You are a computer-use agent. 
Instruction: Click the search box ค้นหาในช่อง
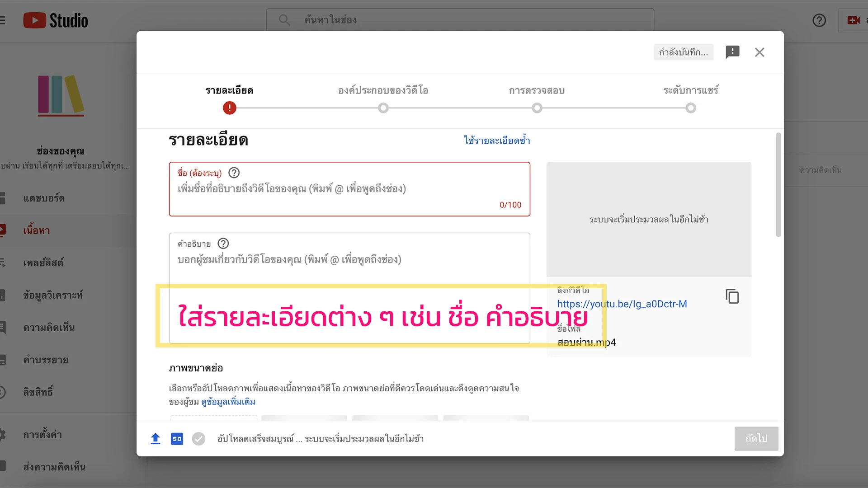pyautogui.click(x=460, y=20)
